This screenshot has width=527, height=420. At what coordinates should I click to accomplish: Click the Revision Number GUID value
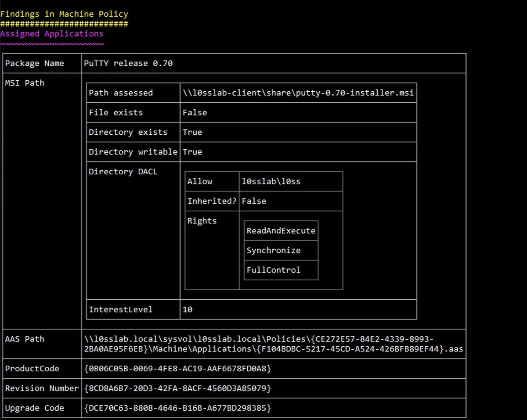[x=177, y=388]
